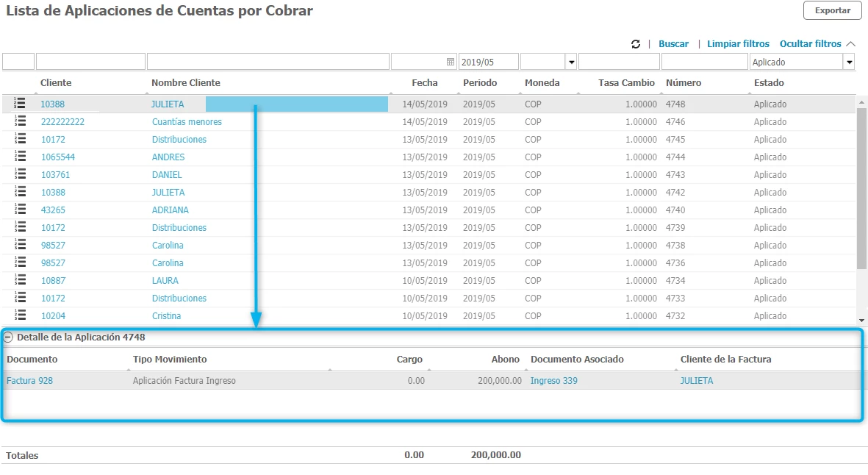868x475 pixels.
Task: Open the Factura 928 document link
Action: pyautogui.click(x=29, y=381)
